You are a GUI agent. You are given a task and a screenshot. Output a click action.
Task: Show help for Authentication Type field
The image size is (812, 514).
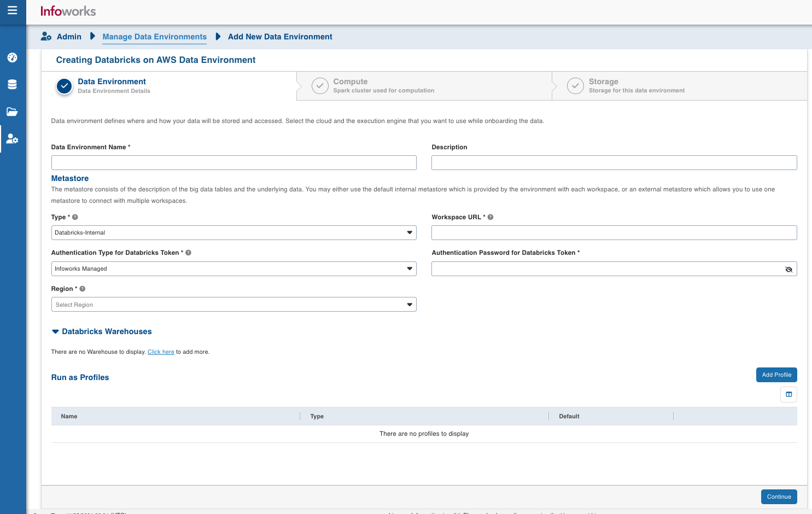coord(188,253)
